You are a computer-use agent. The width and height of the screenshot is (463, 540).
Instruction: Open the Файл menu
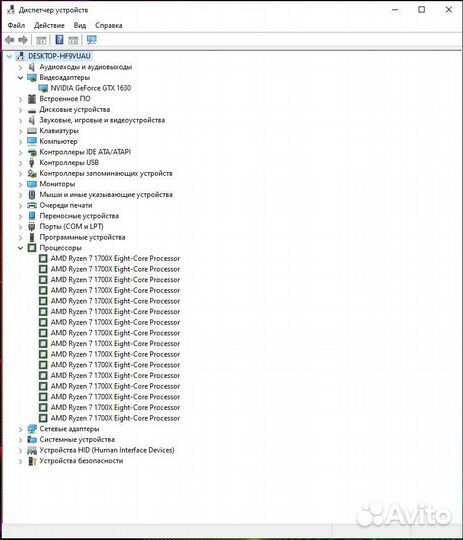tap(16, 25)
